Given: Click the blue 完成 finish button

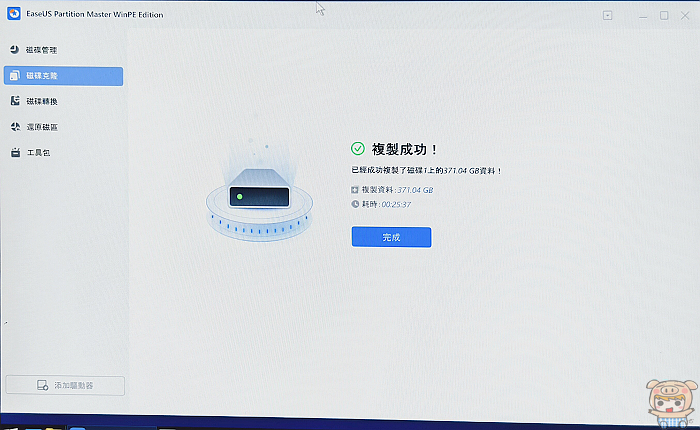Looking at the screenshot, I should [x=392, y=237].
